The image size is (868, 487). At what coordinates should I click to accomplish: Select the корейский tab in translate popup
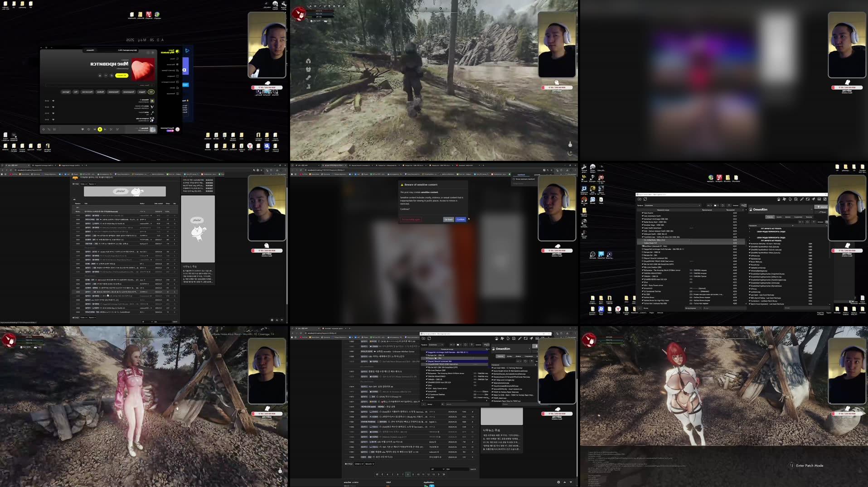(521, 175)
